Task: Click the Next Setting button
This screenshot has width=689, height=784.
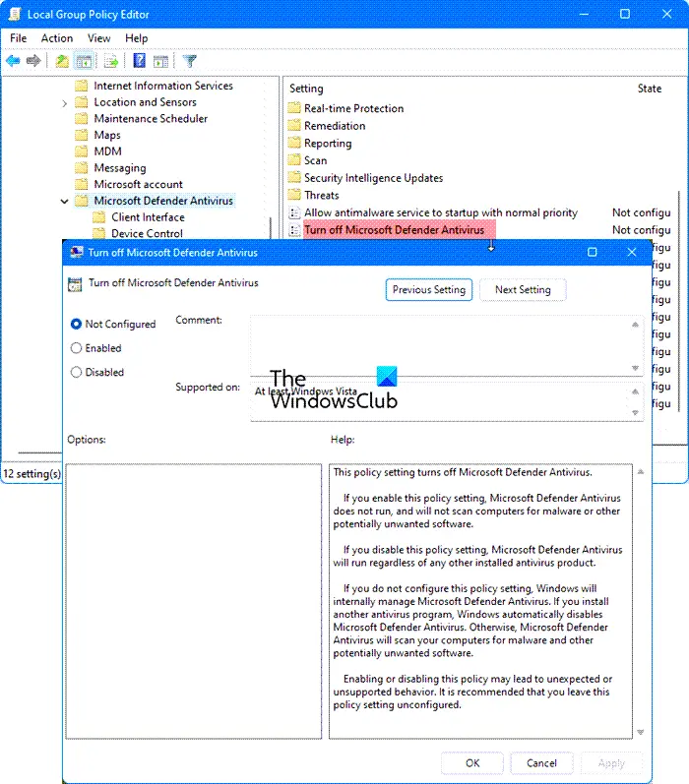Action: 523,289
